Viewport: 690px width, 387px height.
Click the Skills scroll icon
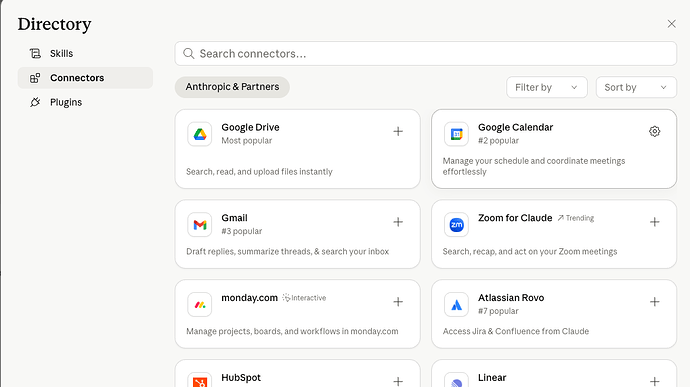(35, 53)
